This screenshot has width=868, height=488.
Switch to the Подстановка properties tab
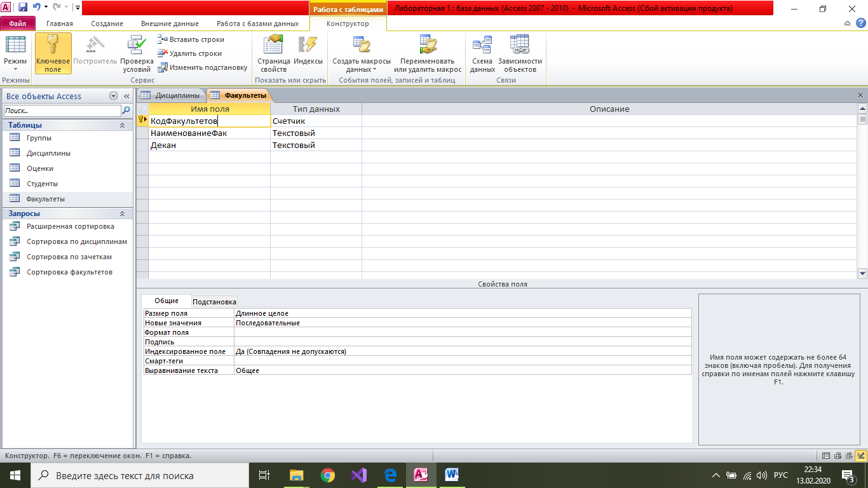(x=214, y=302)
